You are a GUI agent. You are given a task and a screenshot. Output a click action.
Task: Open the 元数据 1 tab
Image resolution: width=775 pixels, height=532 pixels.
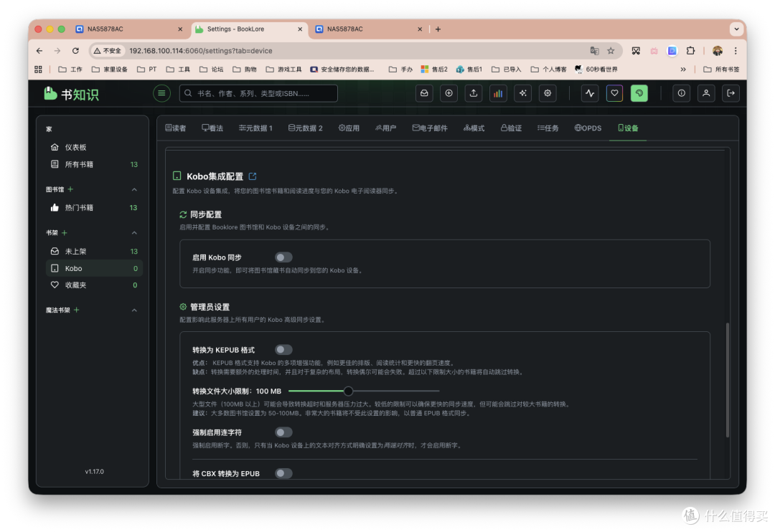255,128
